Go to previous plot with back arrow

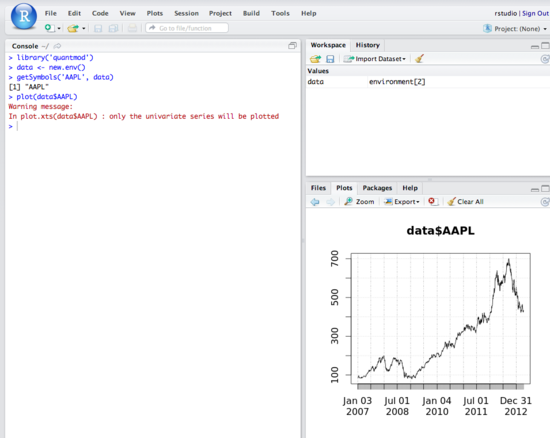[x=315, y=202]
